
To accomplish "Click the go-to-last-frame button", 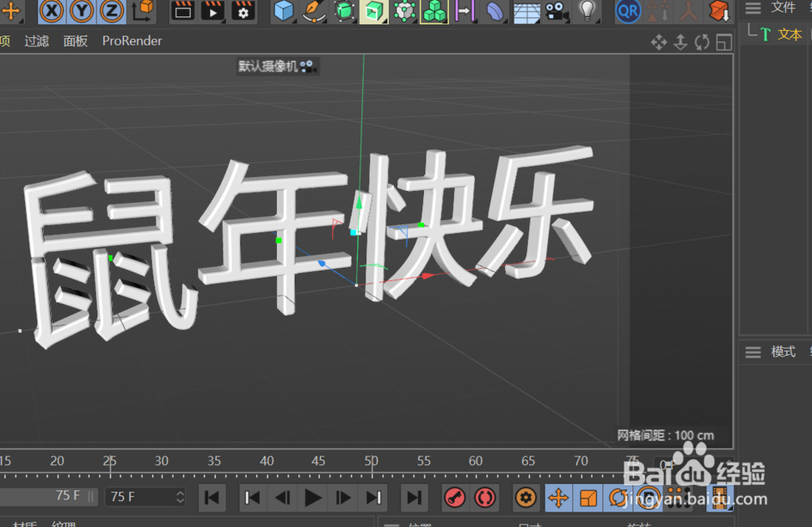I will (413, 498).
